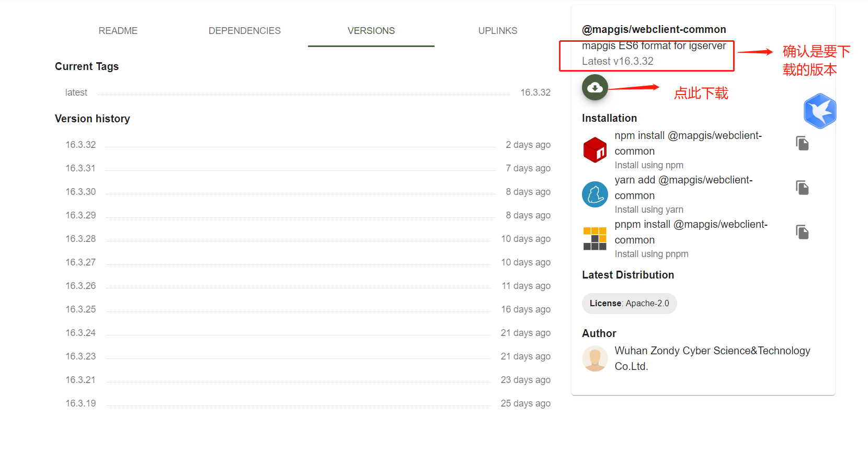Viewport: 868px width, 464px height.
Task: Copy the pnpm install command
Action: pyautogui.click(x=802, y=232)
